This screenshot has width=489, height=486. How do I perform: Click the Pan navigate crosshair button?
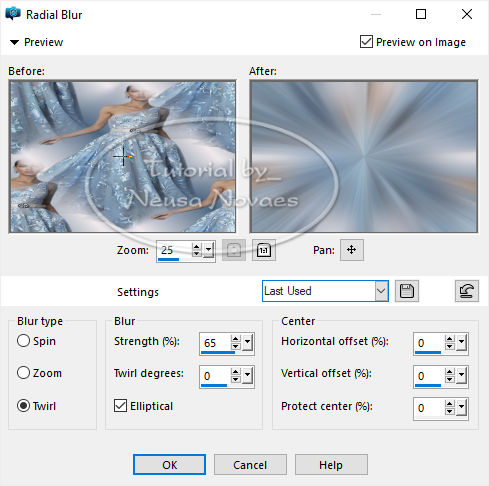pyautogui.click(x=352, y=250)
